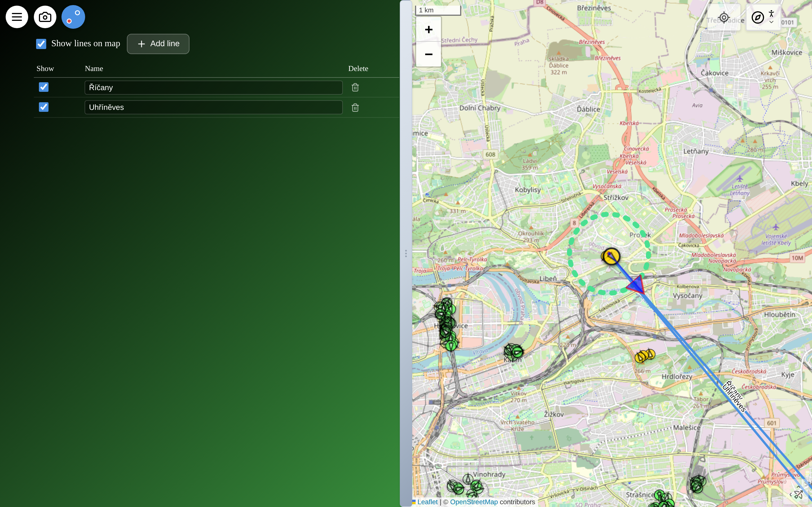Hide the Říčany line via its checkbox
The width and height of the screenshot is (812, 507).
point(44,87)
